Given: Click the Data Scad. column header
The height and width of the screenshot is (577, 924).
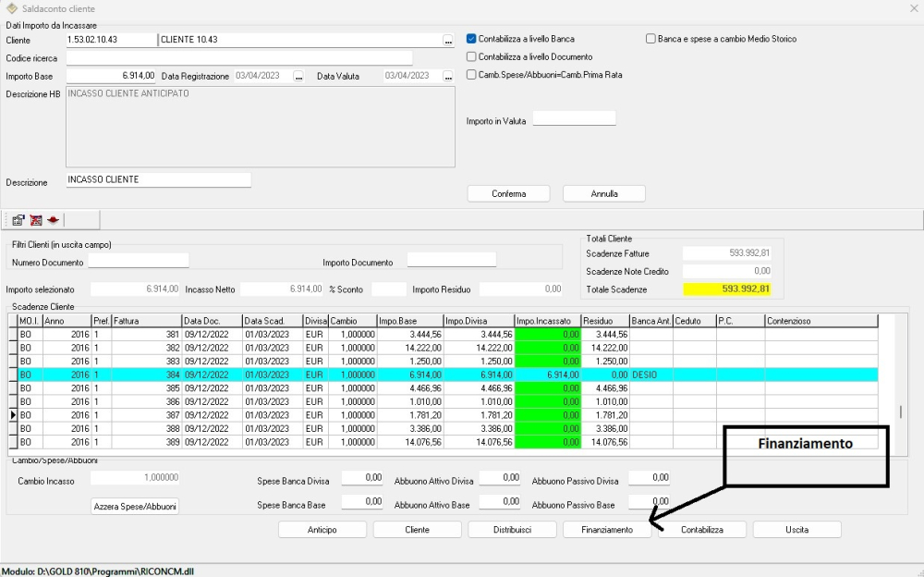Looking at the screenshot, I should click(272, 321).
